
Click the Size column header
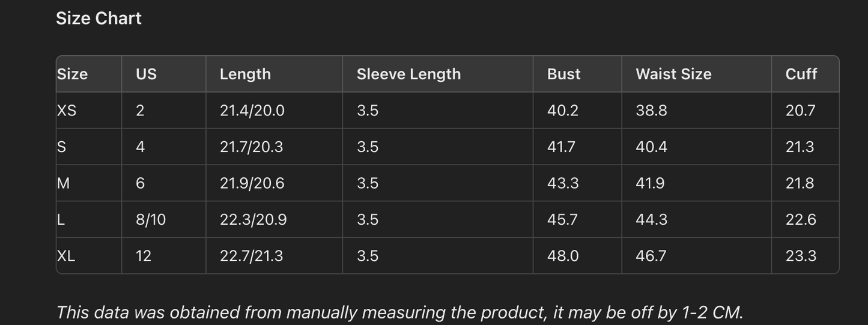[73, 74]
